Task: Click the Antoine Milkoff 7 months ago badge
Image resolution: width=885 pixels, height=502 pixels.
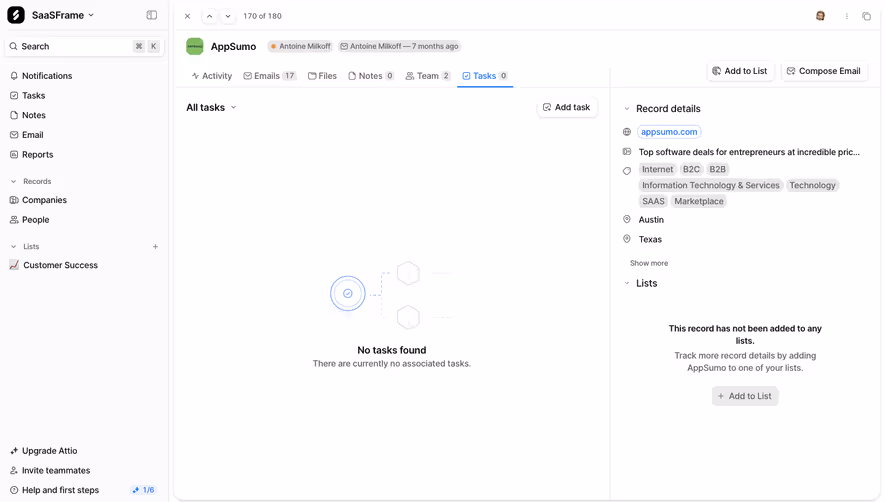Action: pos(399,46)
